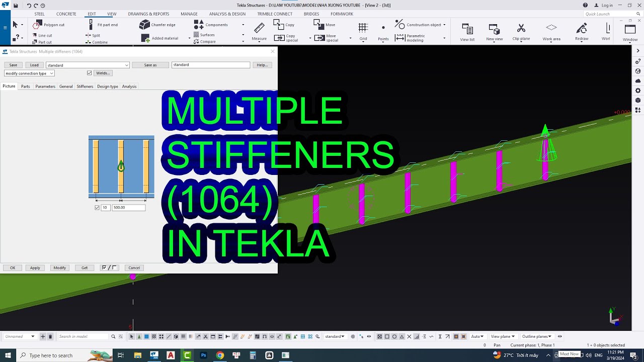Viewport: 644px width, 362px height.
Task: Select the Clip plane scissors tool
Action: 521,32
